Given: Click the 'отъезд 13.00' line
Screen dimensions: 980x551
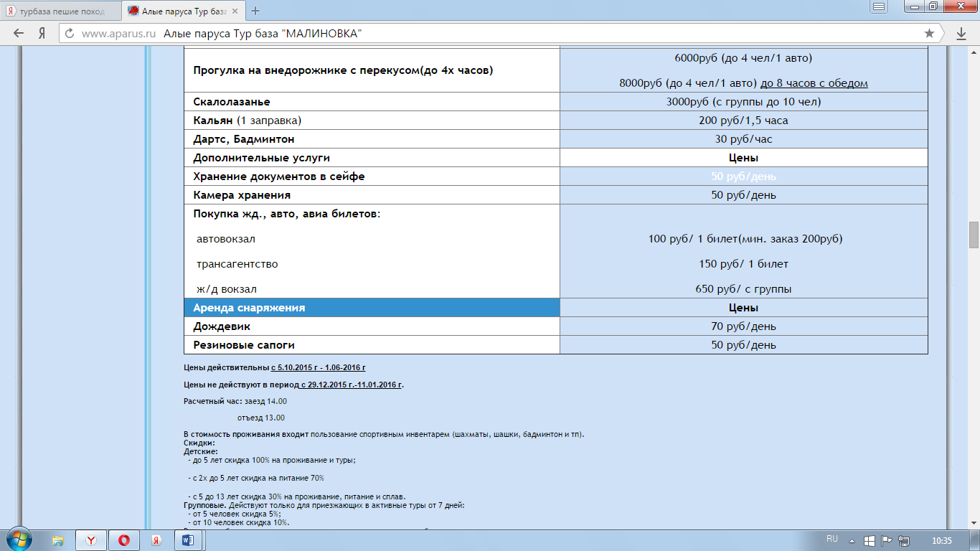Looking at the screenshot, I should 261,418.
